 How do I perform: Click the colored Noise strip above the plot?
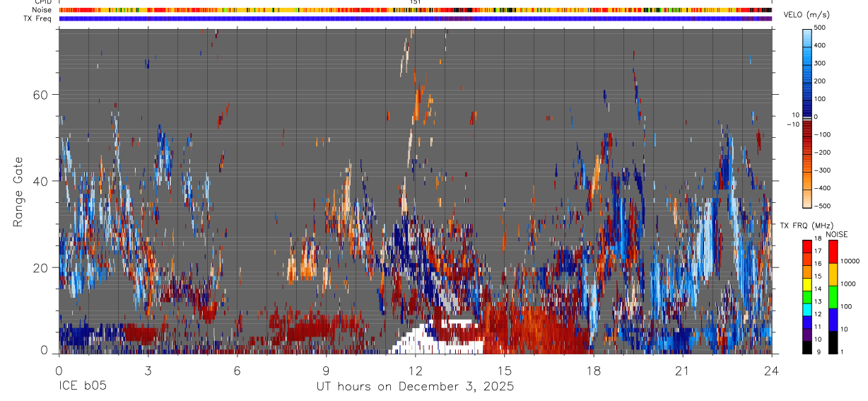click(415, 10)
